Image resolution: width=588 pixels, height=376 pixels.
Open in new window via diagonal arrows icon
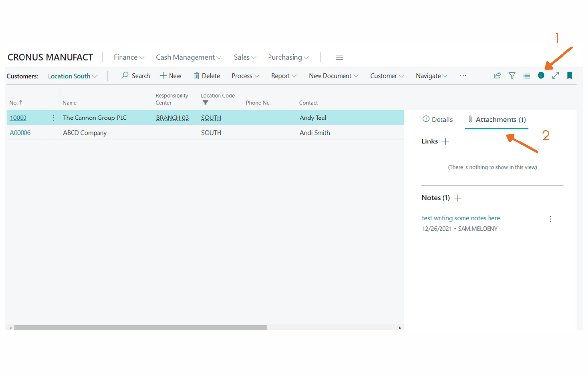(556, 76)
